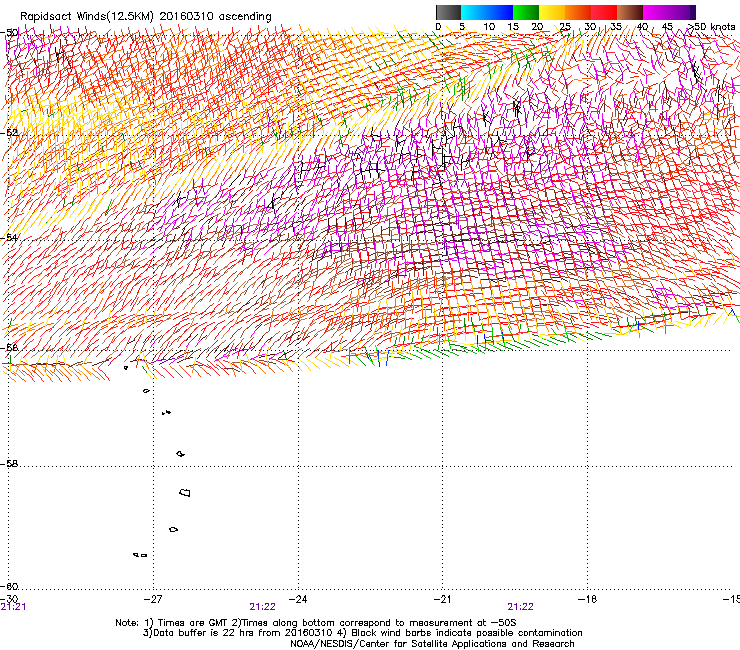
Task: Pick the red 30-35 knots legend segment
Action: (604, 12)
